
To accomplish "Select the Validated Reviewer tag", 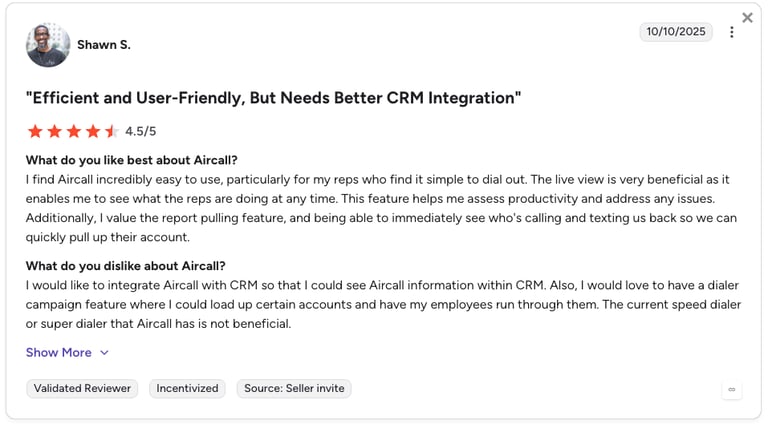I will click(82, 389).
